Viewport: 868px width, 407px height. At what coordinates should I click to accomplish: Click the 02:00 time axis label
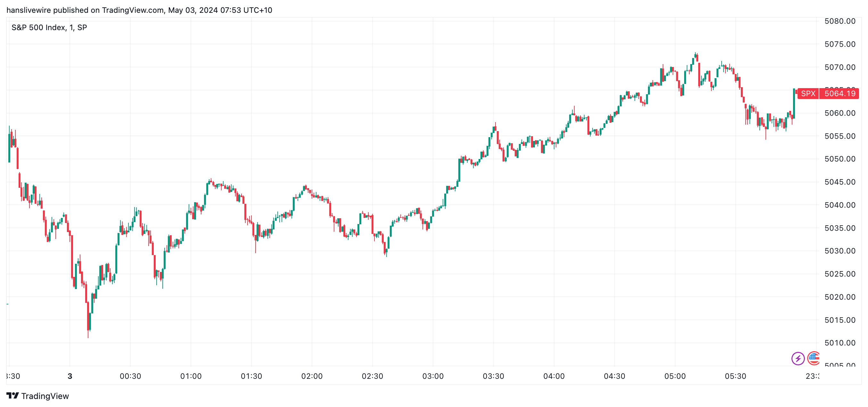(312, 376)
